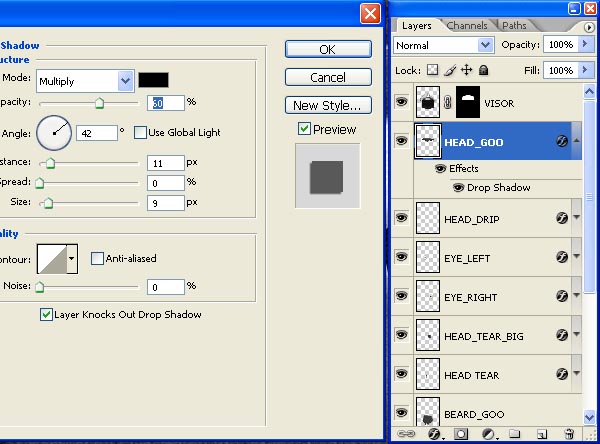
Task: Open layer Opacity slider arrow
Action: pos(585,44)
